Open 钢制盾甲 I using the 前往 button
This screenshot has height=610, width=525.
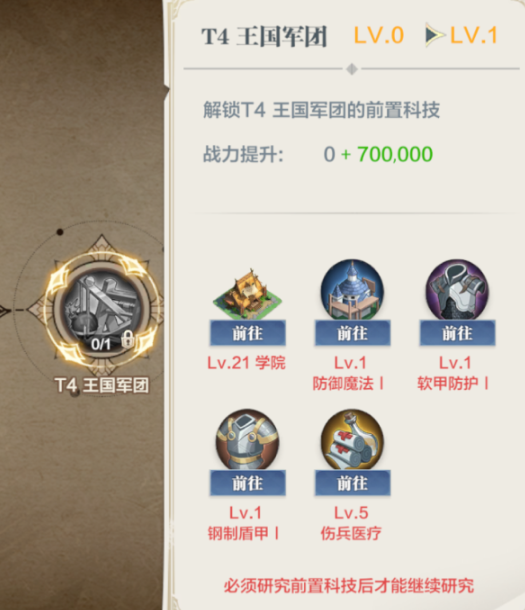point(248,483)
